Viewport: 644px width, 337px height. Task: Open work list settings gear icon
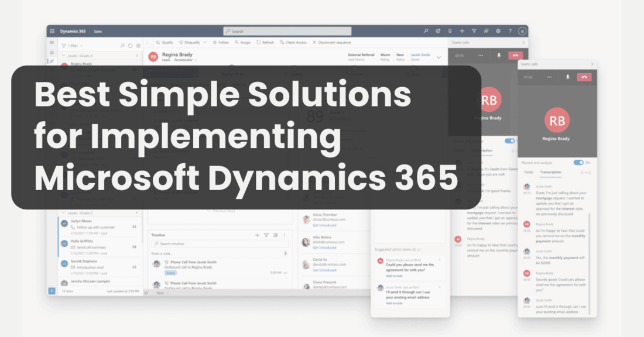138,46
